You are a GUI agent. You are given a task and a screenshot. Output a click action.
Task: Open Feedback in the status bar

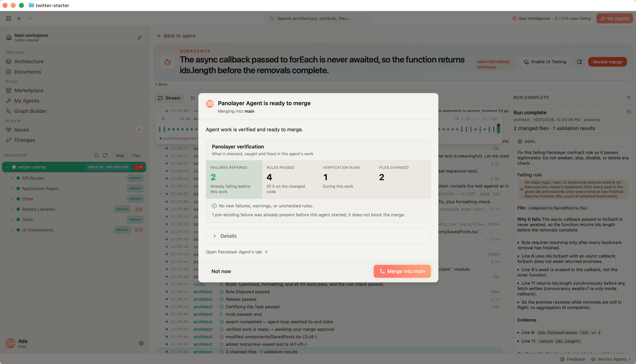(573, 359)
